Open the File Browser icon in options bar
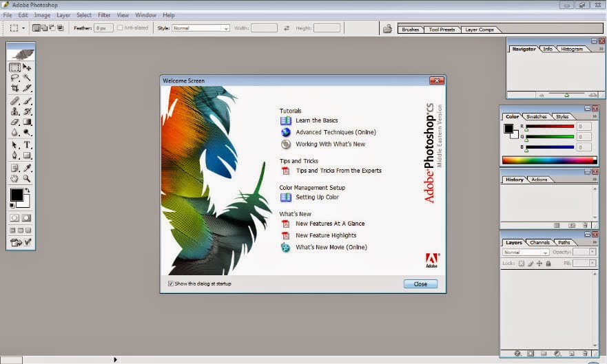Screen dimensions: 607x364 click(x=387, y=29)
